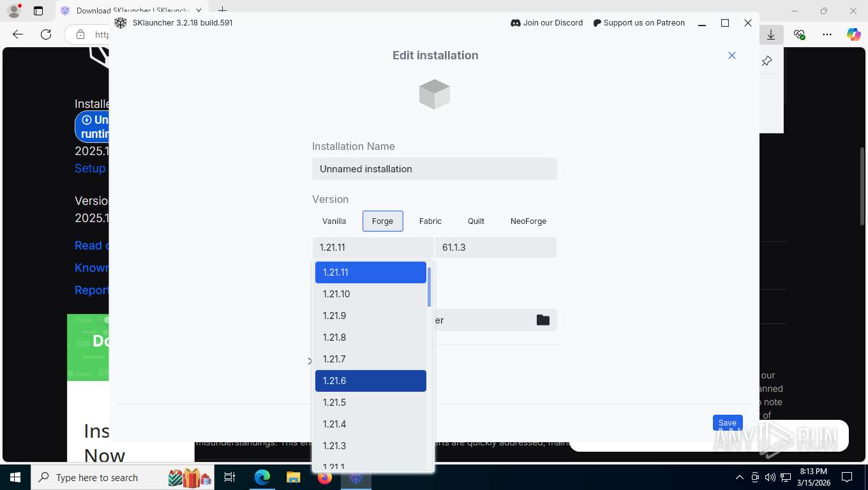Save the installation

tap(728, 422)
